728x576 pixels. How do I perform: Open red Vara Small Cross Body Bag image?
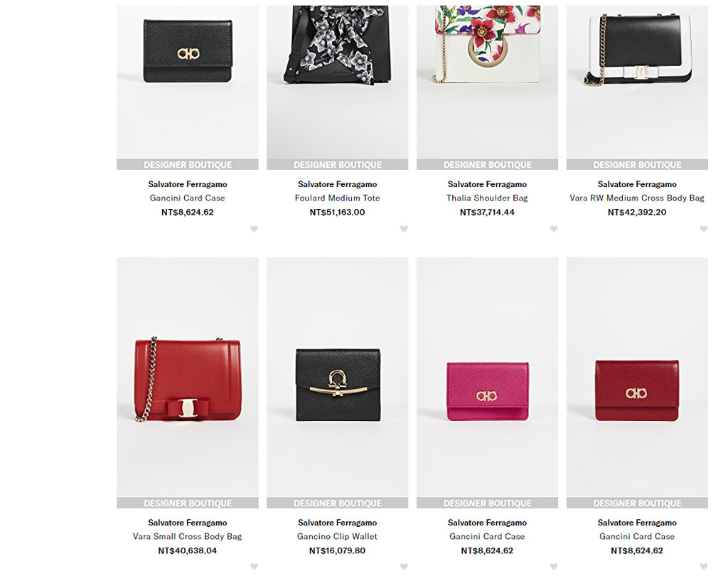(188, 378)
